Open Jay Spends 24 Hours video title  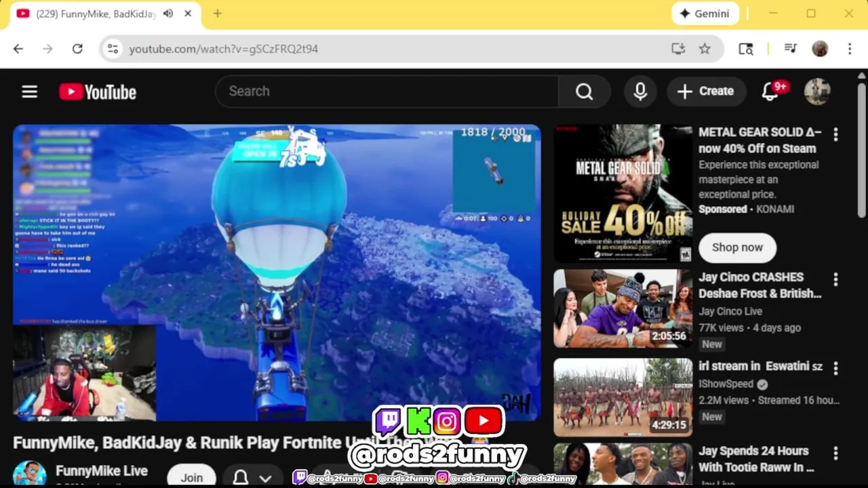(756, 459)
